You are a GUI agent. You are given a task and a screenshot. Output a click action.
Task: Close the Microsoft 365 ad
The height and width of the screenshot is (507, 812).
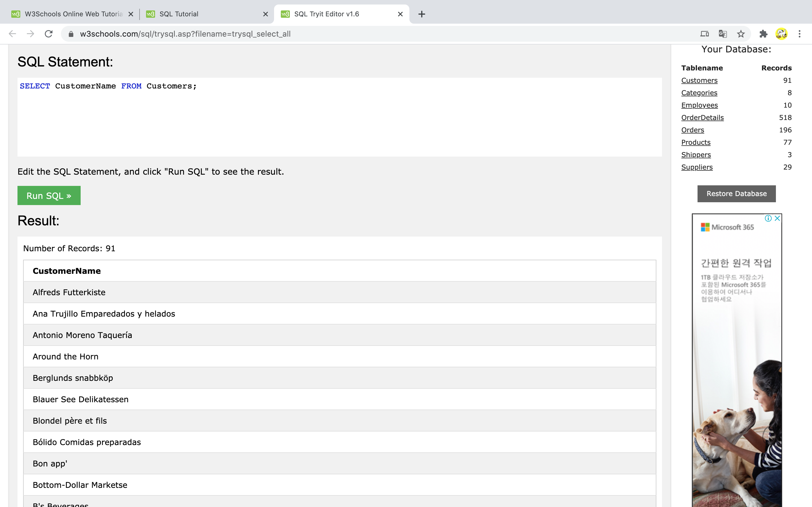point(777,218)
